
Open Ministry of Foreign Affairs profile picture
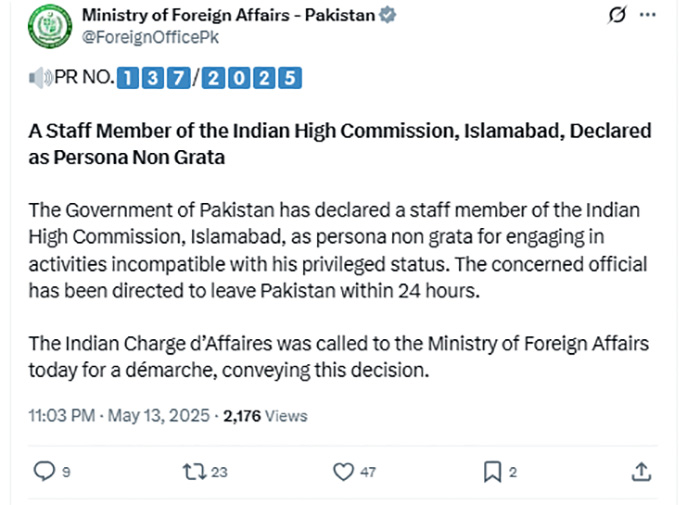tap(43, 28)
